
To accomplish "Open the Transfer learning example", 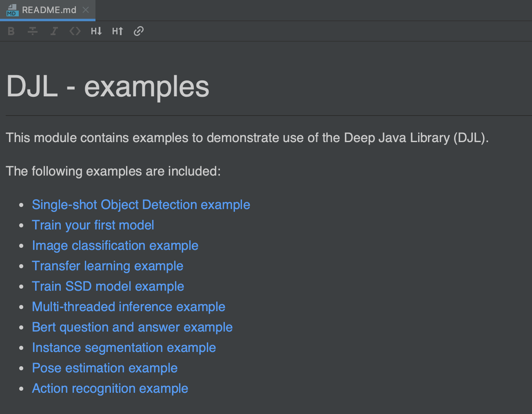I will pyautogui.click(x=107, y=266).
